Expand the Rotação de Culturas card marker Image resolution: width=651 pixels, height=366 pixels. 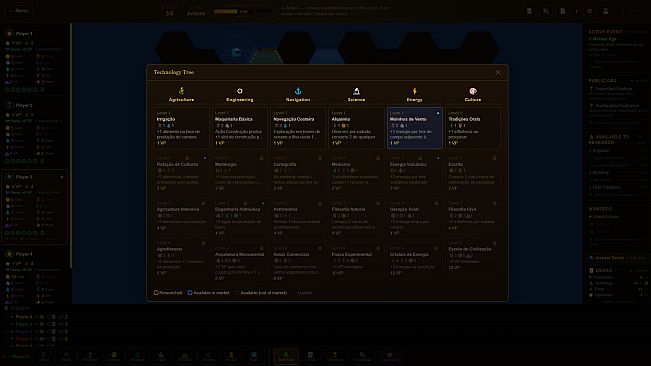click(x=205, y=158)
